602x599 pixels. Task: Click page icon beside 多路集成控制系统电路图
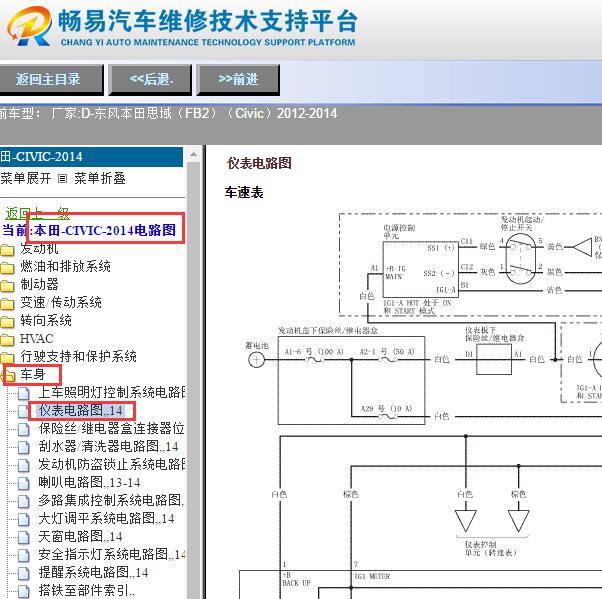(x=24, y=501)
